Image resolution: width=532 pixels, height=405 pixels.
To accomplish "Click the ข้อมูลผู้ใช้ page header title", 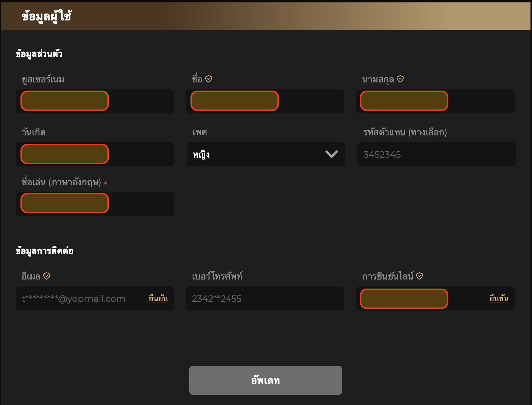I will pos(47,16).
